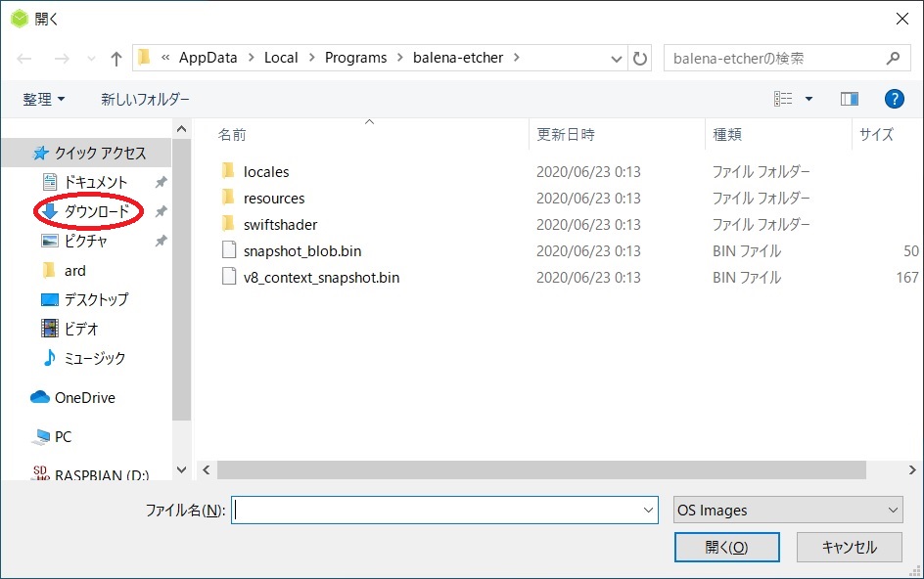
Task: Select the ダウンロード folder in Quick Access
Action: tap(96, 211)
